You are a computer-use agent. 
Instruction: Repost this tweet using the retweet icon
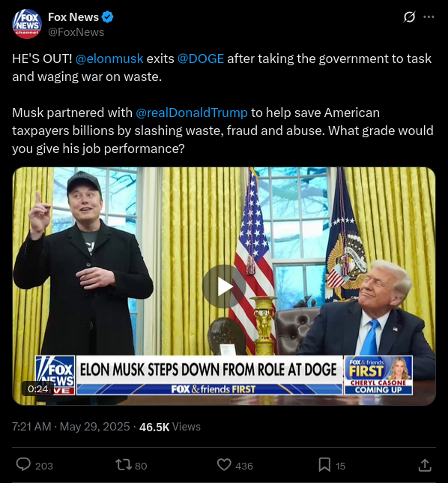(x=124, y=464)
